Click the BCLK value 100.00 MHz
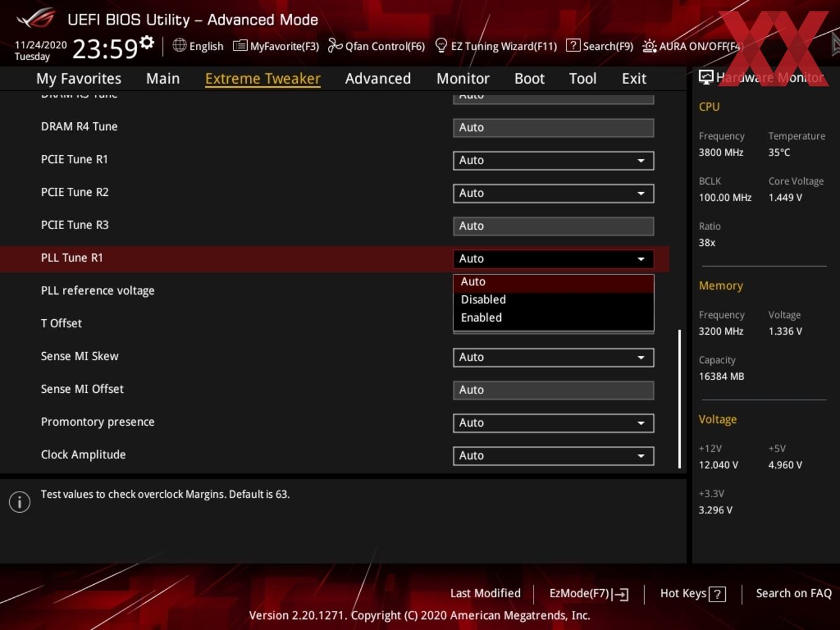The width and height of the screenshot is (840, 630). pyautogui.click(x=725, y=198)
